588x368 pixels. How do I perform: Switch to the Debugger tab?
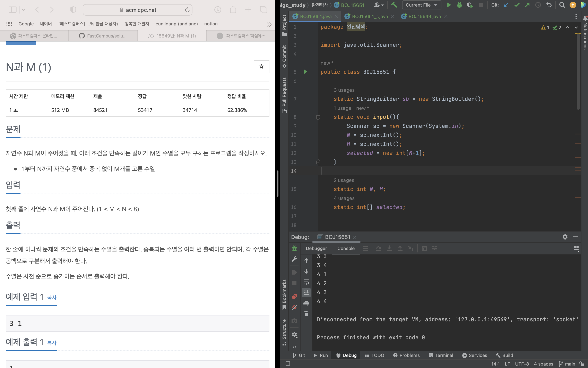pos(316,248)
